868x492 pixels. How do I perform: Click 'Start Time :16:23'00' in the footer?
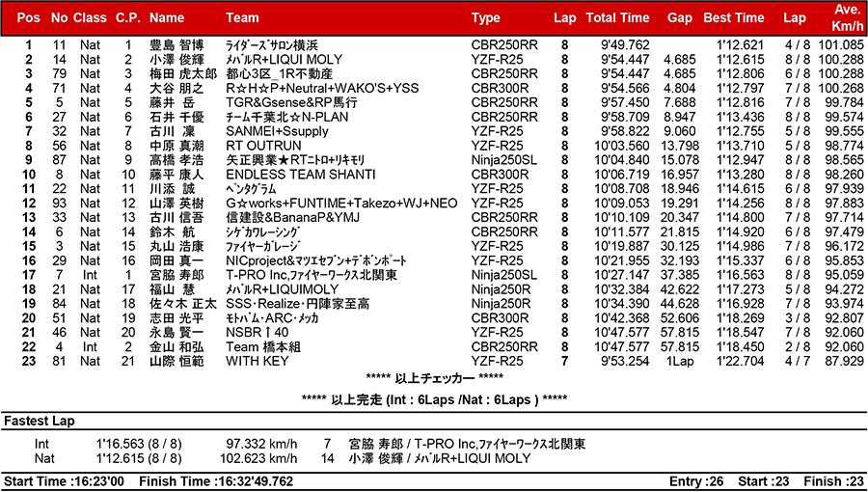click(66, 481)
